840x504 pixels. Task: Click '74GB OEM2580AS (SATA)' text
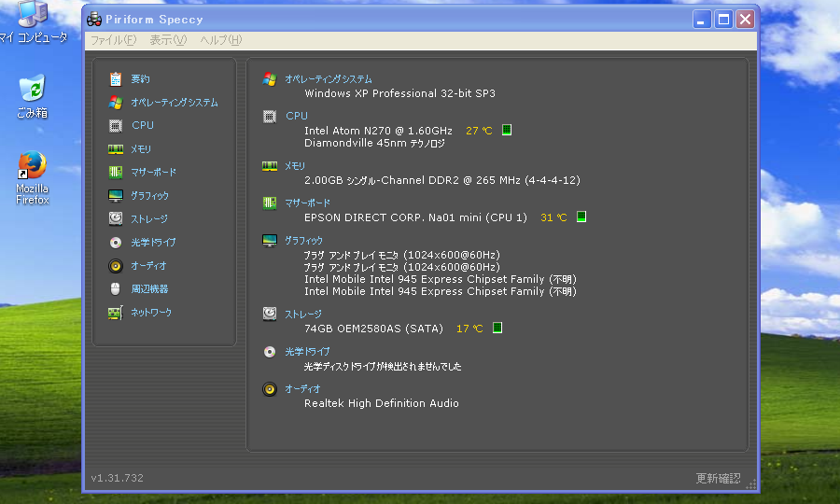click(373, 329)
